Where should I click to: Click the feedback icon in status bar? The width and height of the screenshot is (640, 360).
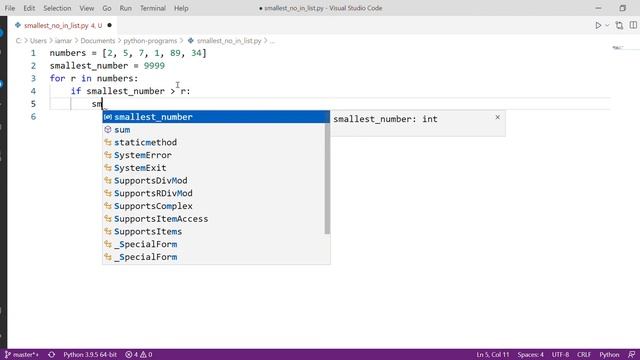click(631, 355)
